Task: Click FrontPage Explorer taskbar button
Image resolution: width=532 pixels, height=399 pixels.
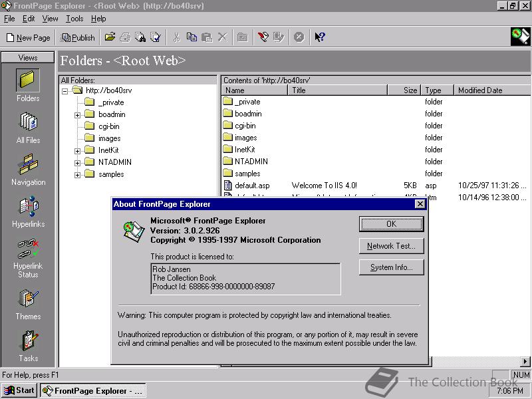Action: pos(93,391)
